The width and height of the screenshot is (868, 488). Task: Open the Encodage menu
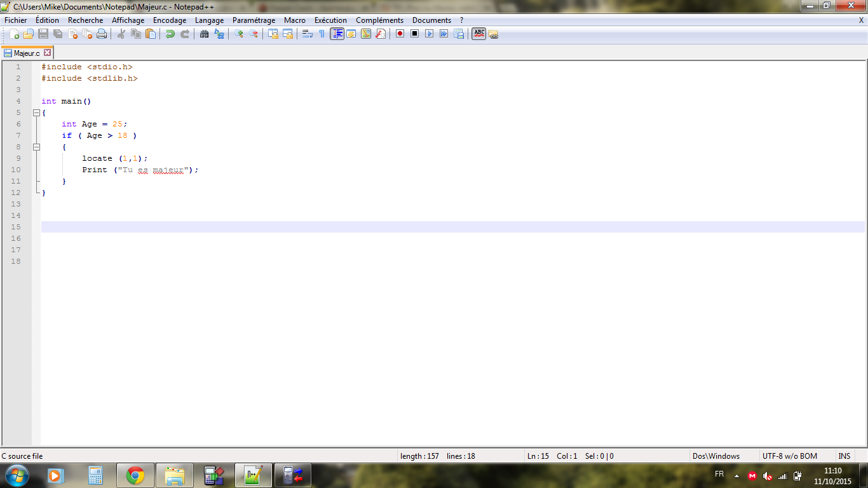[x=170, y=20]
